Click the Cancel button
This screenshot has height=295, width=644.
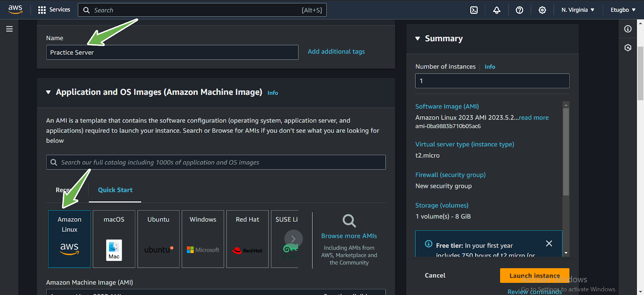click(x=435, y=276)
